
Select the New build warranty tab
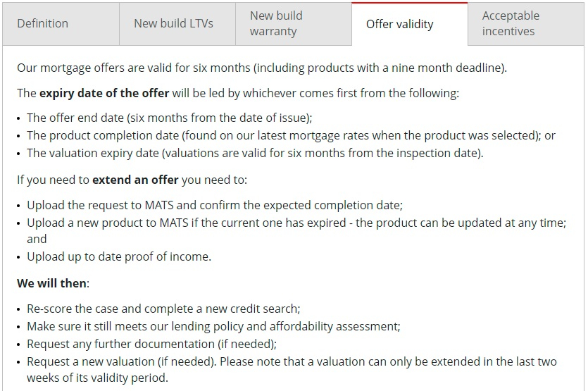point(294,24)
